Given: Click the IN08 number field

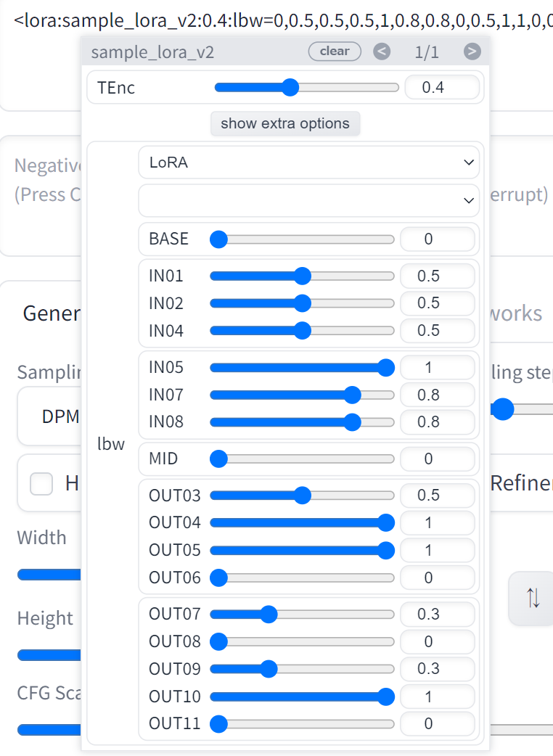Looking at the screenshot, I should pos(437,422).
